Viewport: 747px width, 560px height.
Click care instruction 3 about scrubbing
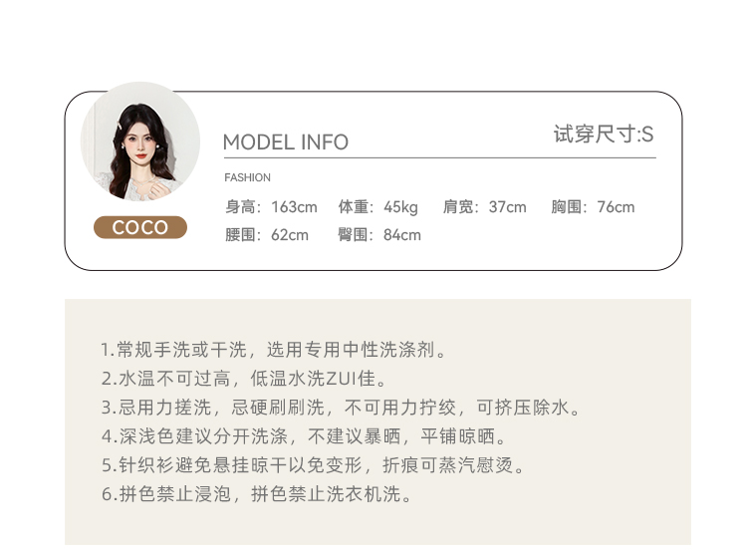pos(341,408)
